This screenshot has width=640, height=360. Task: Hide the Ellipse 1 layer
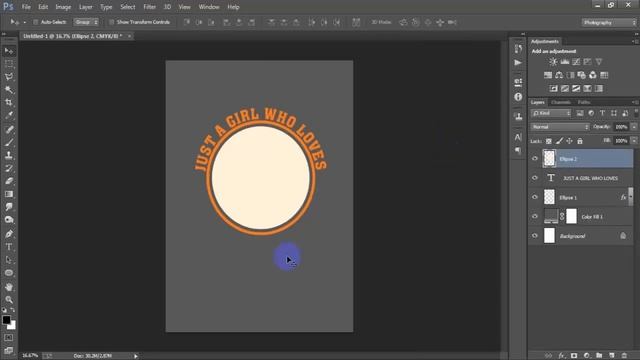coord(535,197)
